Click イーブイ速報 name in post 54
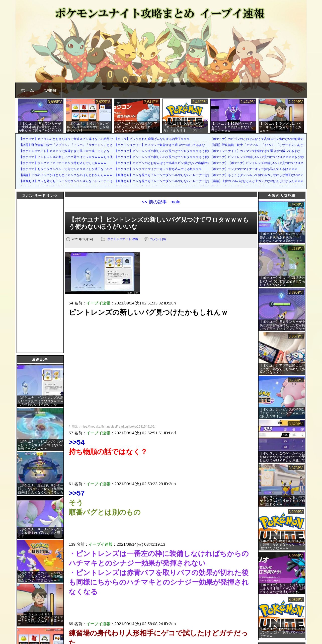 point(98,303)
